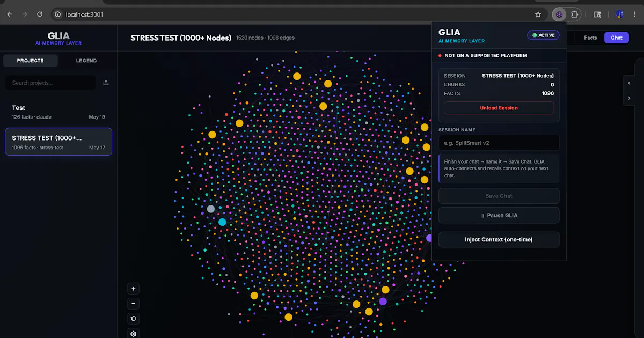Zoom in on the graph with plus
Viewport: 644px width, 338px height.
[x=134, y=289]
